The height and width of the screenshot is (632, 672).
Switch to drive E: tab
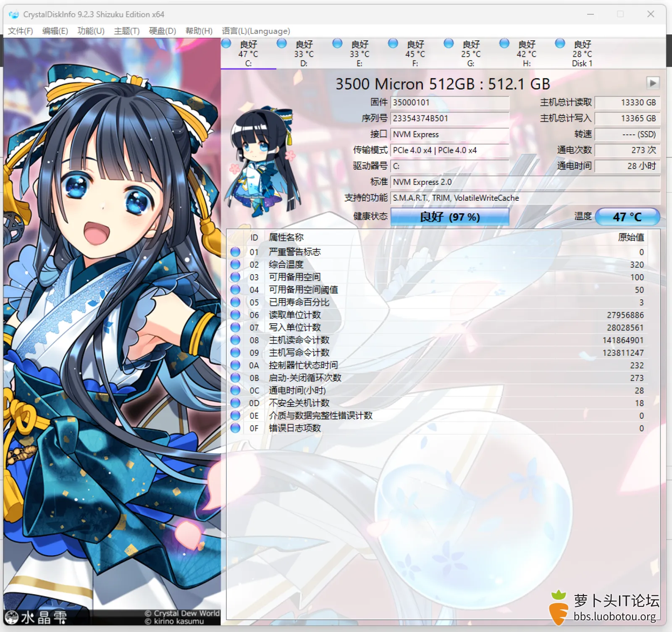point(360,54)
